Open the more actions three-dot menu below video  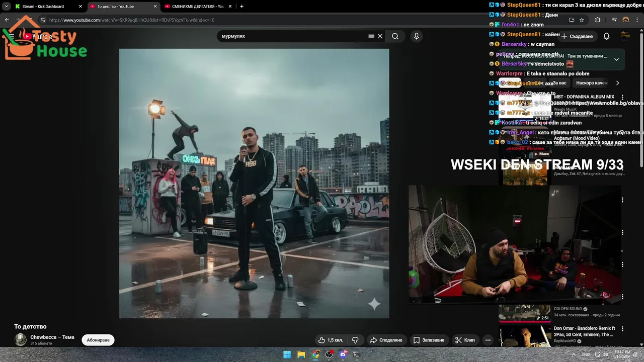point(488,340)
